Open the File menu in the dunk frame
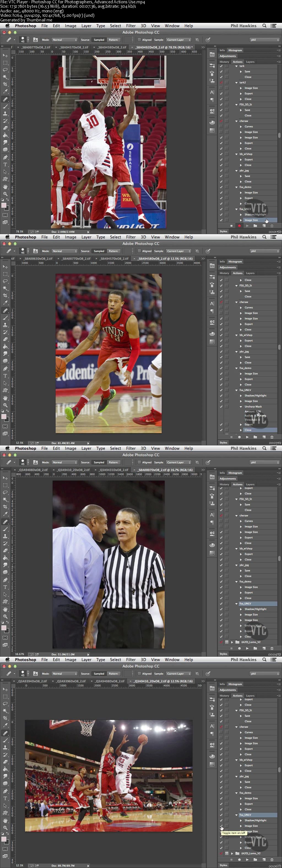 [x=45, y=26]
